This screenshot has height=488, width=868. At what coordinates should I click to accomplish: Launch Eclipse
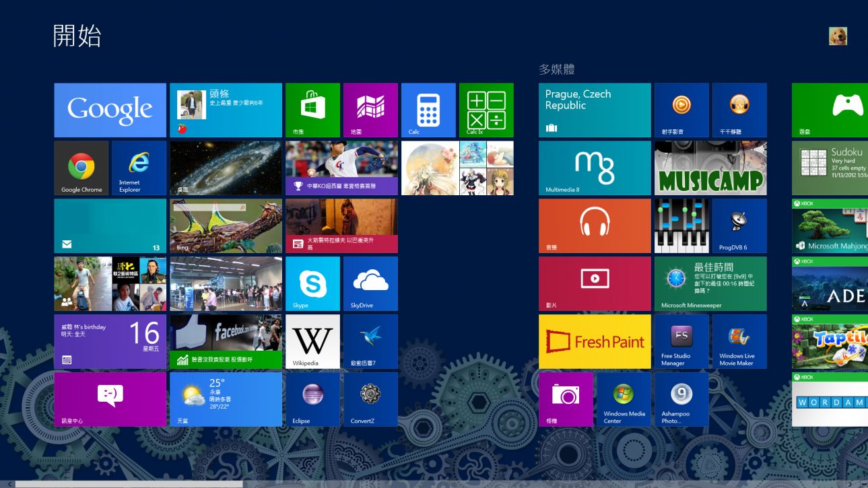312,399
